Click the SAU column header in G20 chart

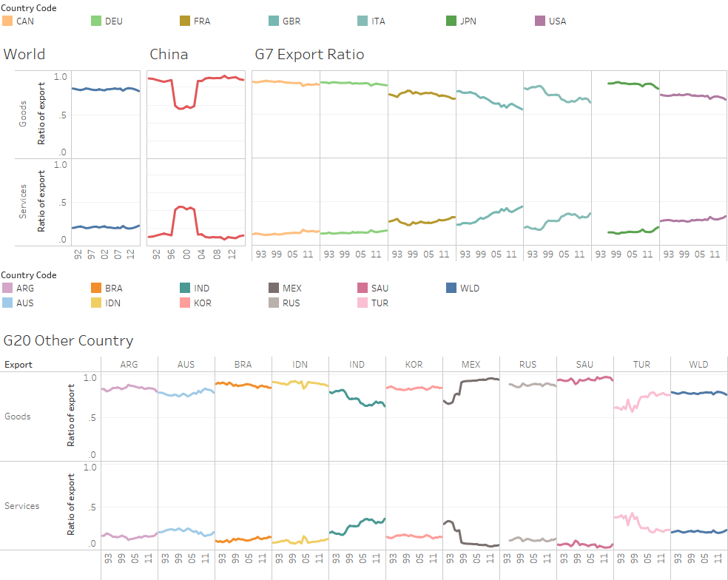584,364
